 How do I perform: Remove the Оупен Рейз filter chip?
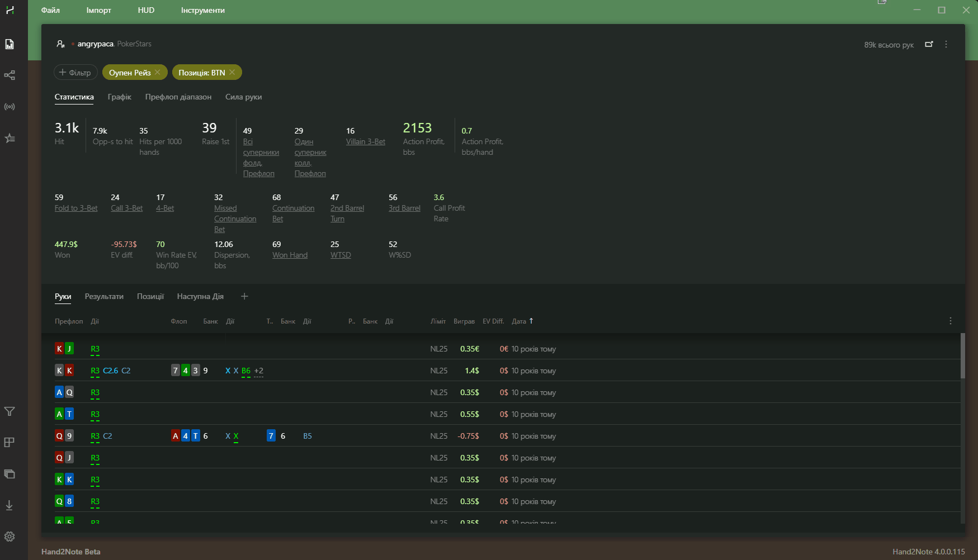click(x=158, y=72)
